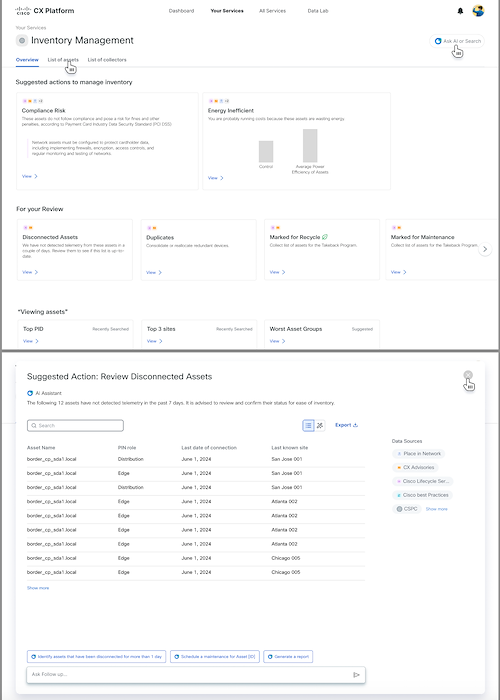Click the Average Power Efficiency bar in the chart

[310, 146]
